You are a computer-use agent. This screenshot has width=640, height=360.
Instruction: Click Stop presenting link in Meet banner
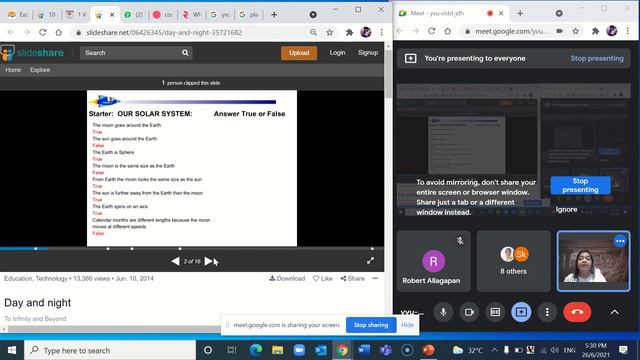pos(597,58)
